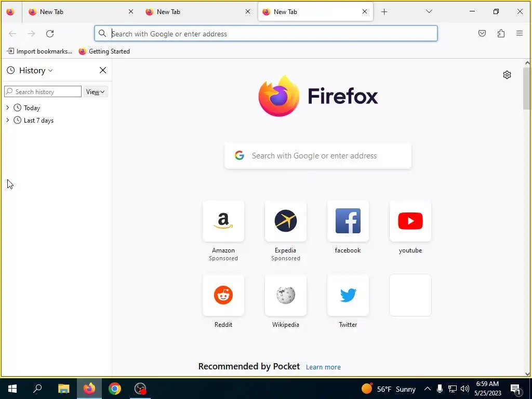Reload the current page

click(x=50, y=34)
